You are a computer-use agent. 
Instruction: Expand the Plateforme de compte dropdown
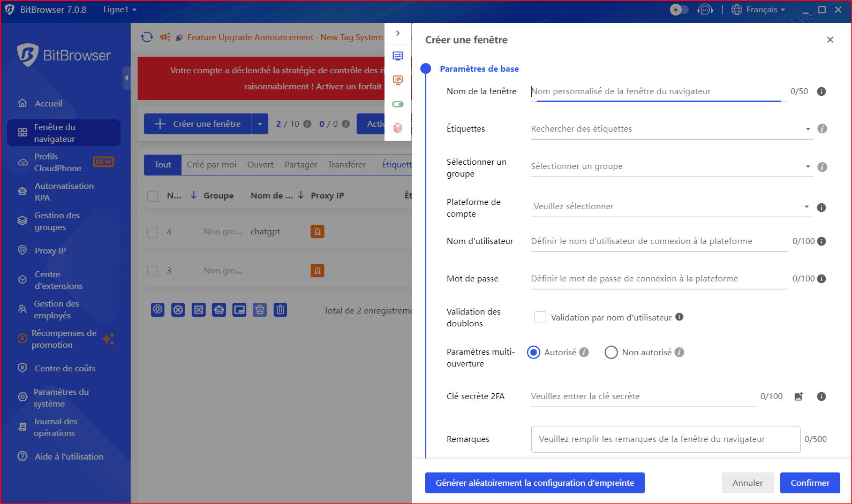(x=670, y=207)
